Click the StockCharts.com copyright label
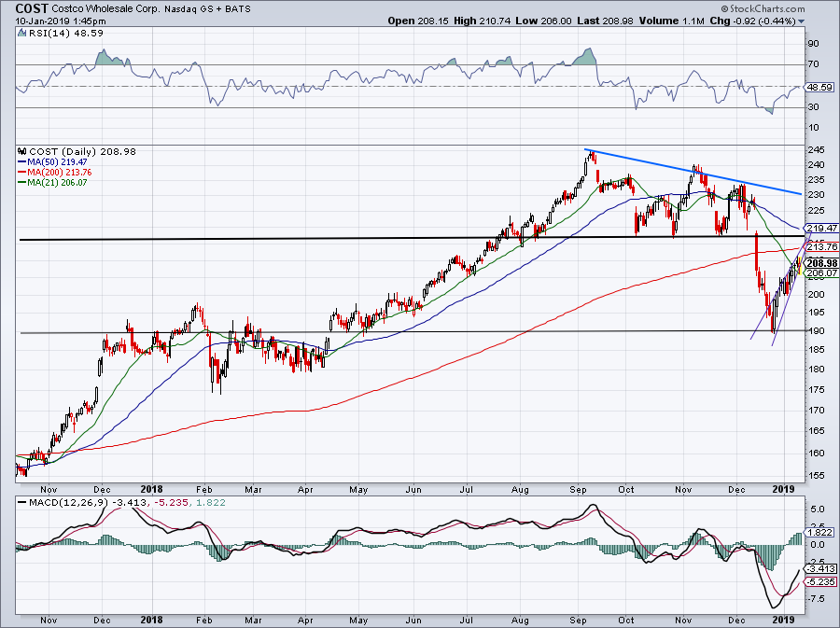840x628 pixels. [x=763, y=8]
